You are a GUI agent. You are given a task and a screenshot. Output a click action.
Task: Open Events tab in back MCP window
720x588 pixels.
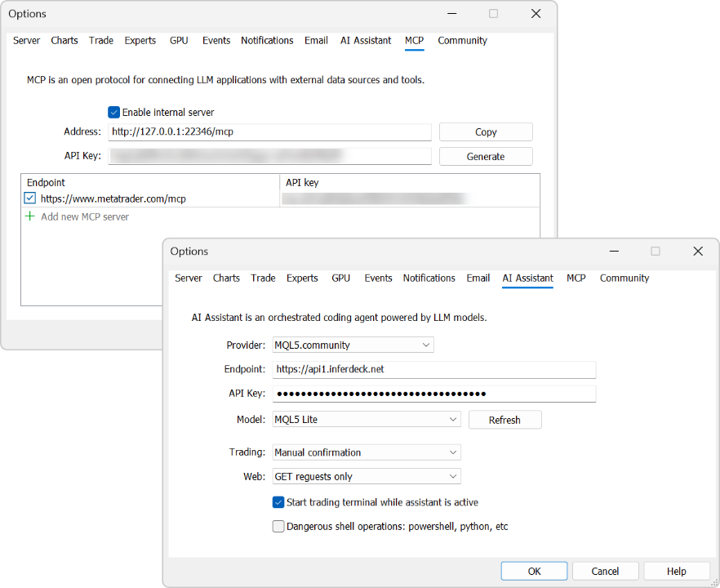click(216, 41)
